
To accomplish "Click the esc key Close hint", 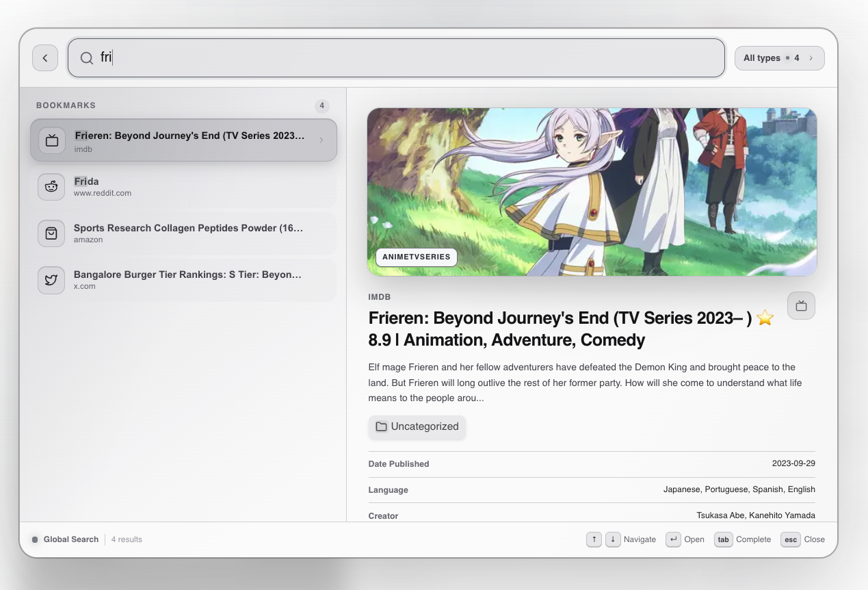I will pos(791,539).
